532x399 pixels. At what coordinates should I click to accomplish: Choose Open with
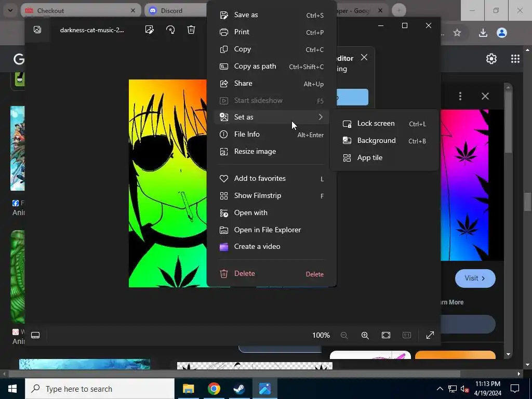pyautogui.click(x=271, y=212)
